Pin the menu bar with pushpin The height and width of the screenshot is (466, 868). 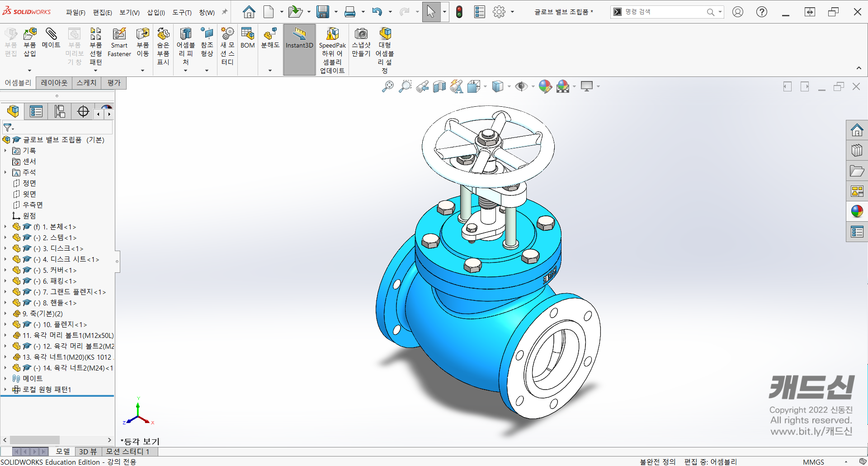click(224, 12)
